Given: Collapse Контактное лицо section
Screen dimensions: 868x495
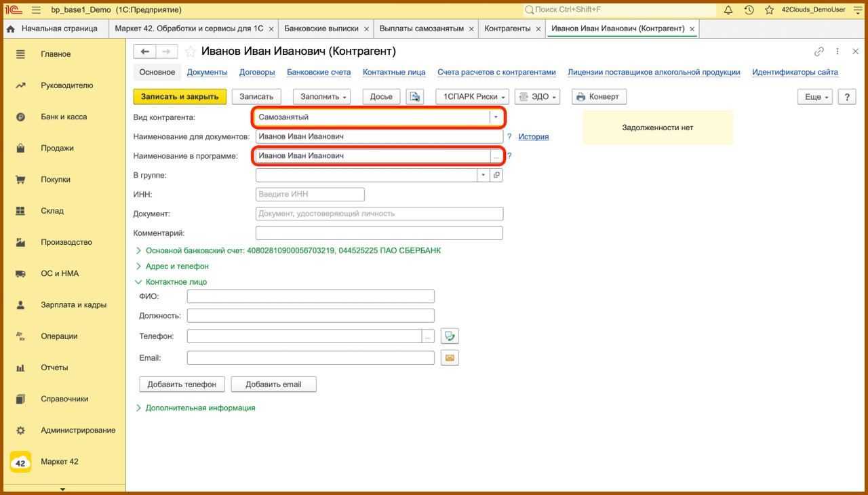Looking at the screenshot, I should tap(176, 282).
